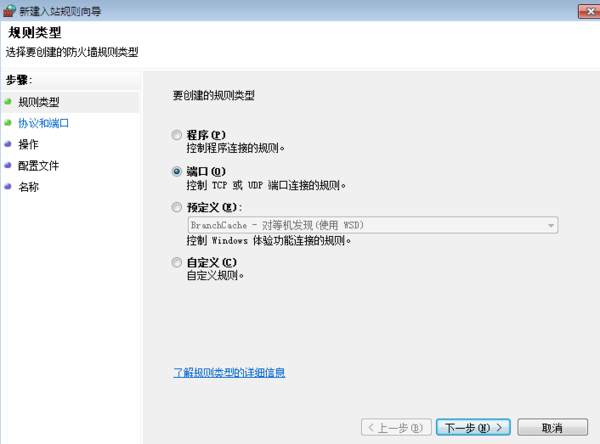Select the 预定义(E) radio button
The height and width of the screenshot is (444, 600).
click(176, 207)
